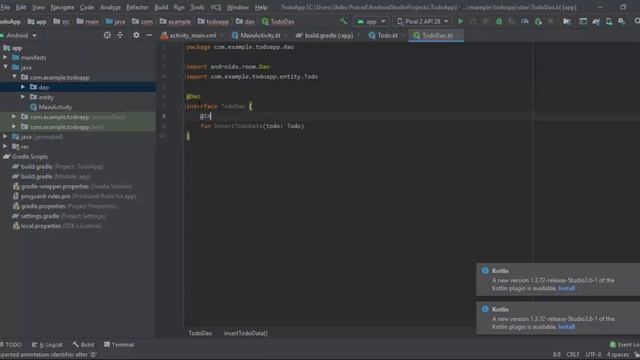The image size is (640, 360).
Task: Expand com.example.todoapp (test) arrow
Action: pyautogui.click(x=14, y=127)
